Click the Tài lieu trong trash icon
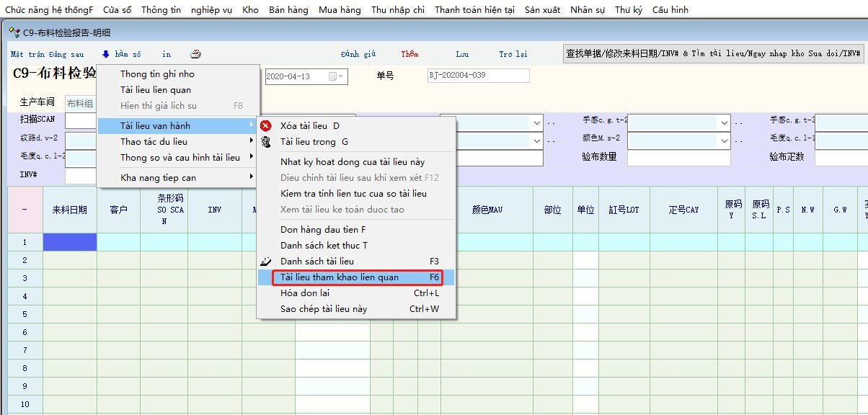This screenshot has height=415, width=868. [x=265, y=142]
